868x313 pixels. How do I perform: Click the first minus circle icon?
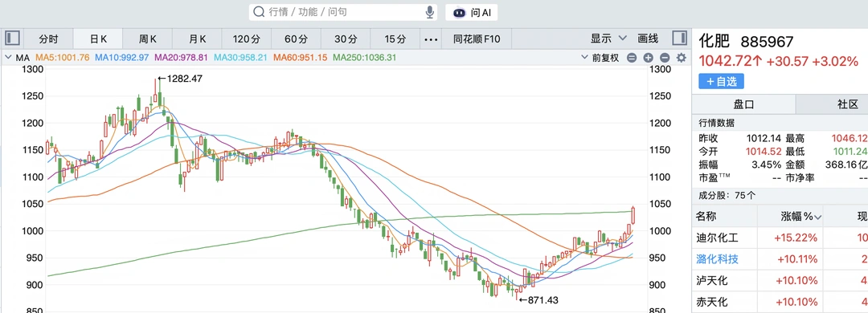[x=632, y=58]
